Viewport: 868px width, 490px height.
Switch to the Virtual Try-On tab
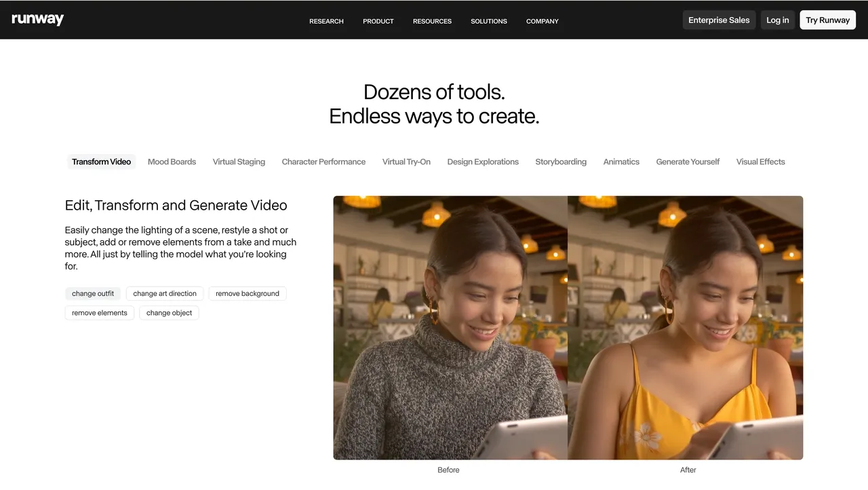(406, 162)
